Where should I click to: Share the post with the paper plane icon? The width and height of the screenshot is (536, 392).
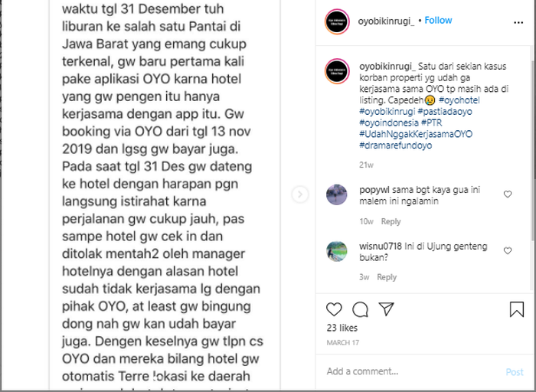pos(386,309)
